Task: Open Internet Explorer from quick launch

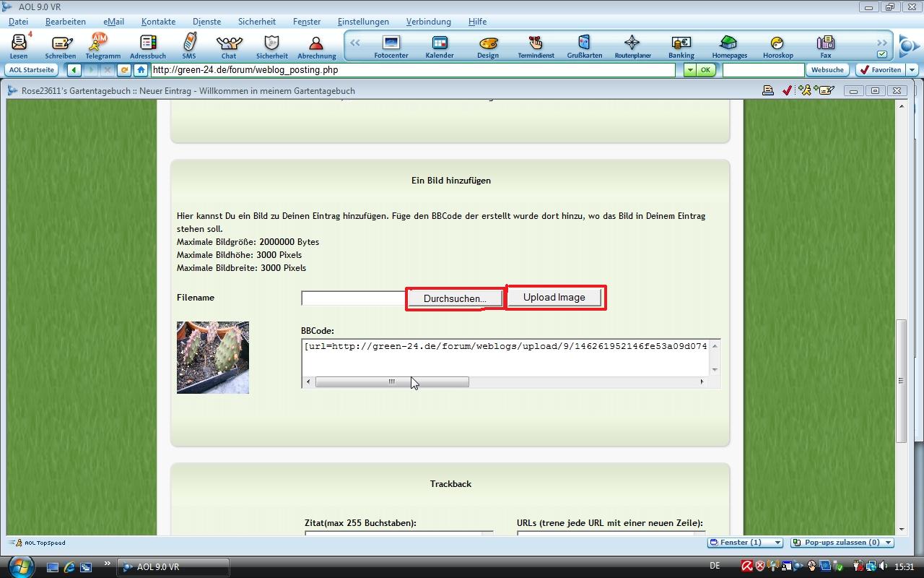Action: coord(69,567)
